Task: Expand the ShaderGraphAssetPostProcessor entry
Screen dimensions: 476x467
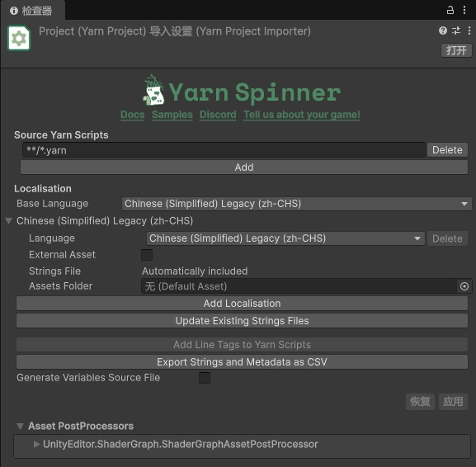Action: (x=37, y=444)
